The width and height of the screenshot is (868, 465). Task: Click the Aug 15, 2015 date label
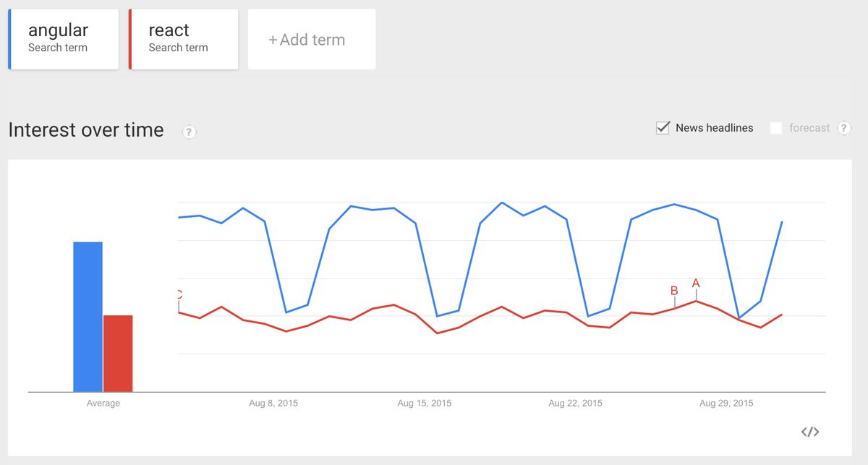424,403
